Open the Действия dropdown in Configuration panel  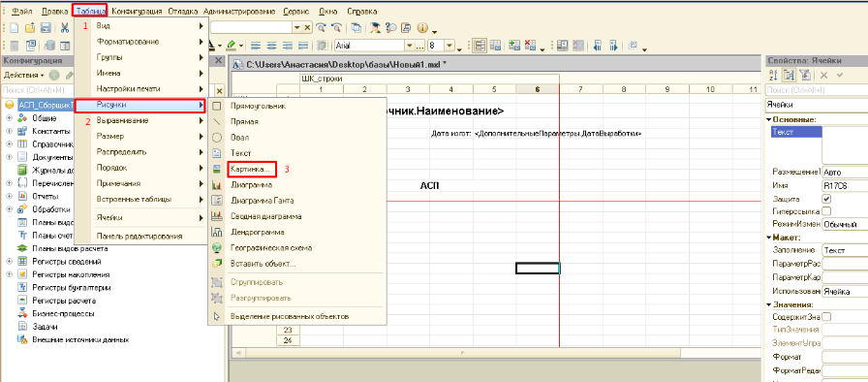[x=24, y=75]
